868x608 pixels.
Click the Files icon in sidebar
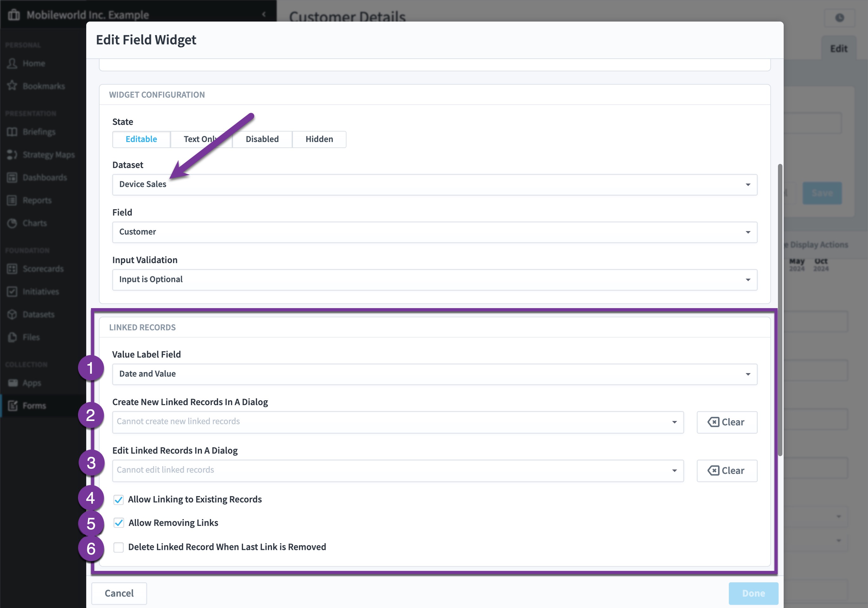pos(12,337)
